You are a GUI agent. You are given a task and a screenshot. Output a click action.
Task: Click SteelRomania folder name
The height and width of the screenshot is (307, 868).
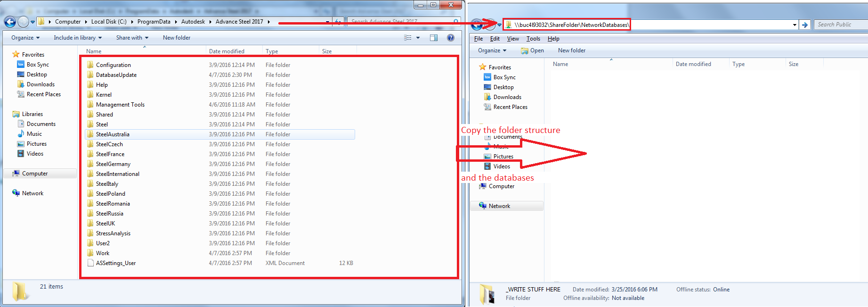[113, 204]
